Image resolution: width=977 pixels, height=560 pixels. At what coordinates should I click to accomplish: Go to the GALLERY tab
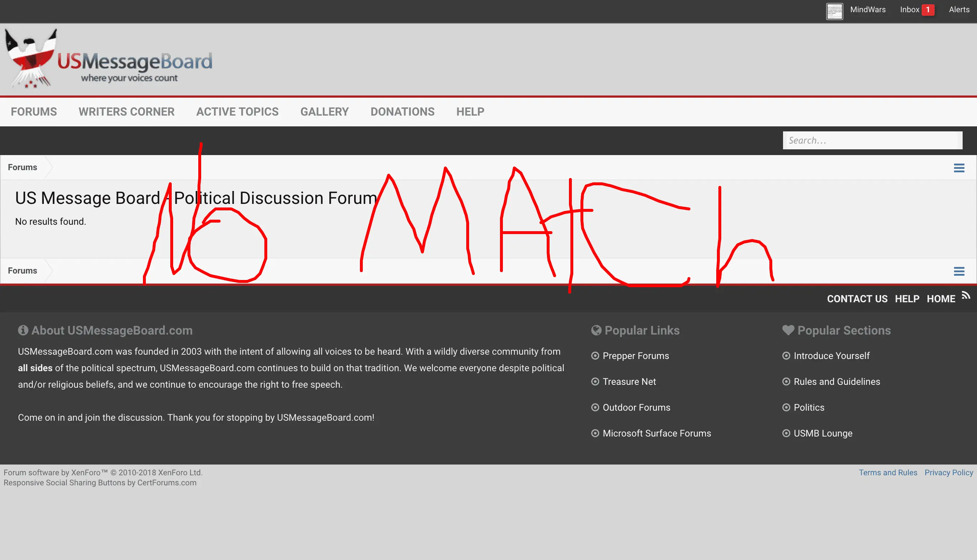pos(324,112)
